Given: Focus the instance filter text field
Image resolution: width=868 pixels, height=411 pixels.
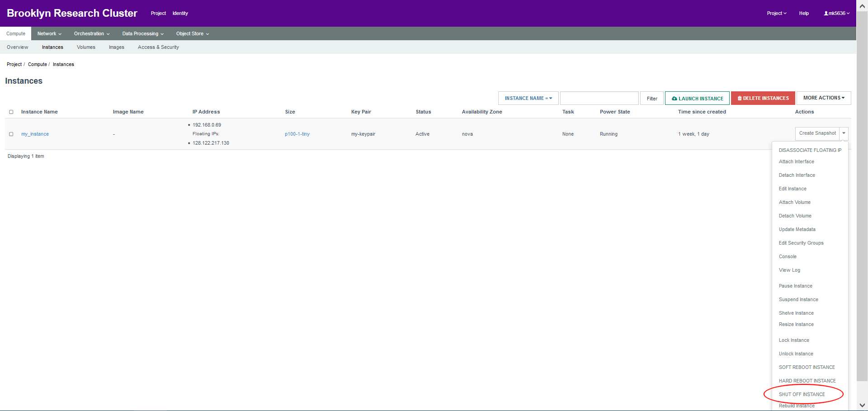Looking at the screenshot, I should coord(599,98).
